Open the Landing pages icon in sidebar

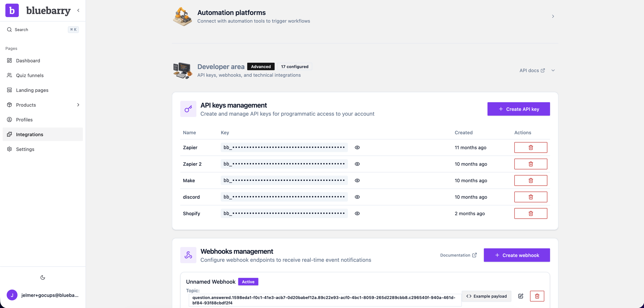click(9, 90)
